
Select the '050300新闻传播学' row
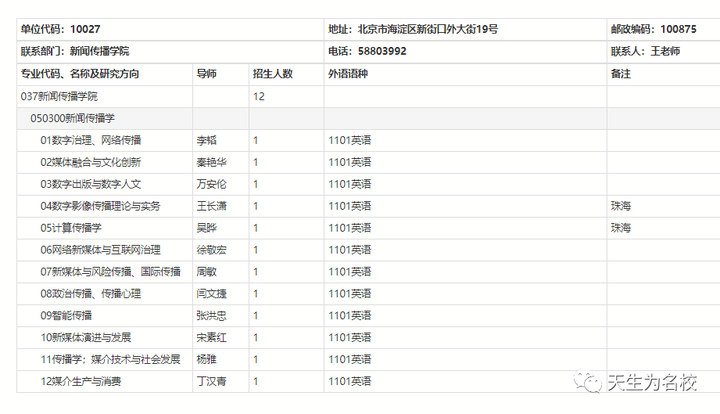tap(368, 118)
